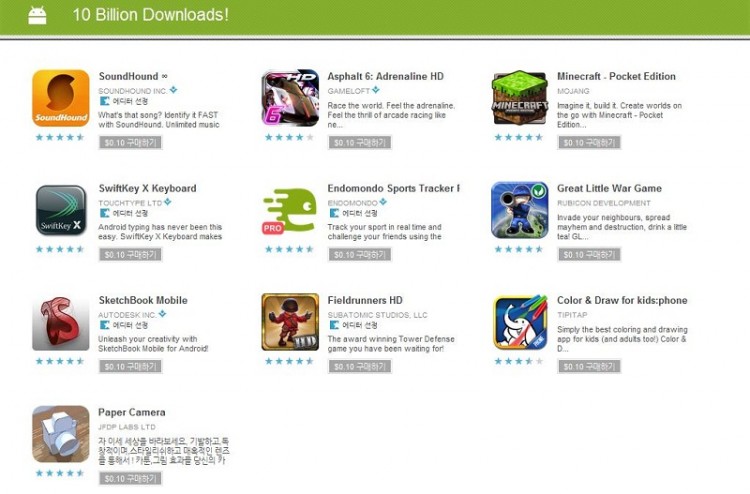The height and width of the screenshot is (494, 750).
Task: Open the Great Little War Game icon
Action: click(519, 210)
